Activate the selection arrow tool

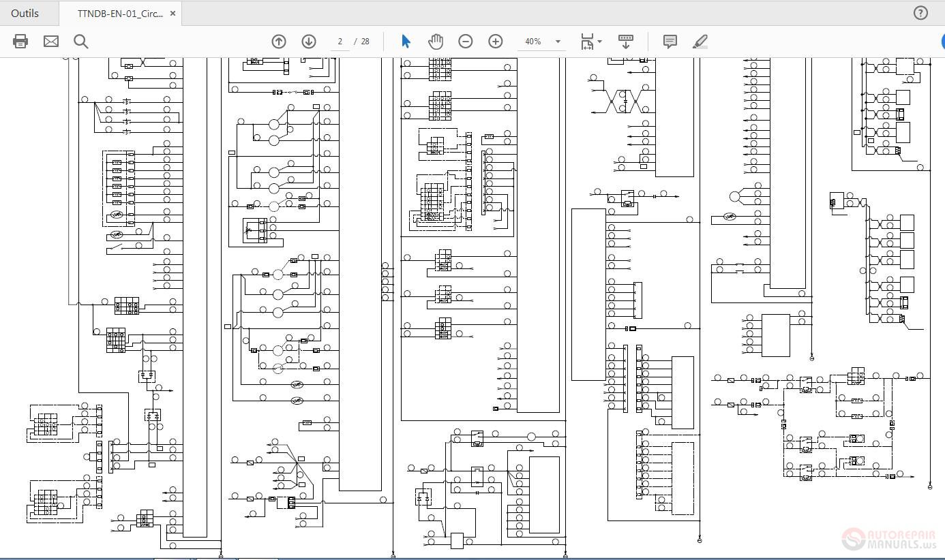406,42
